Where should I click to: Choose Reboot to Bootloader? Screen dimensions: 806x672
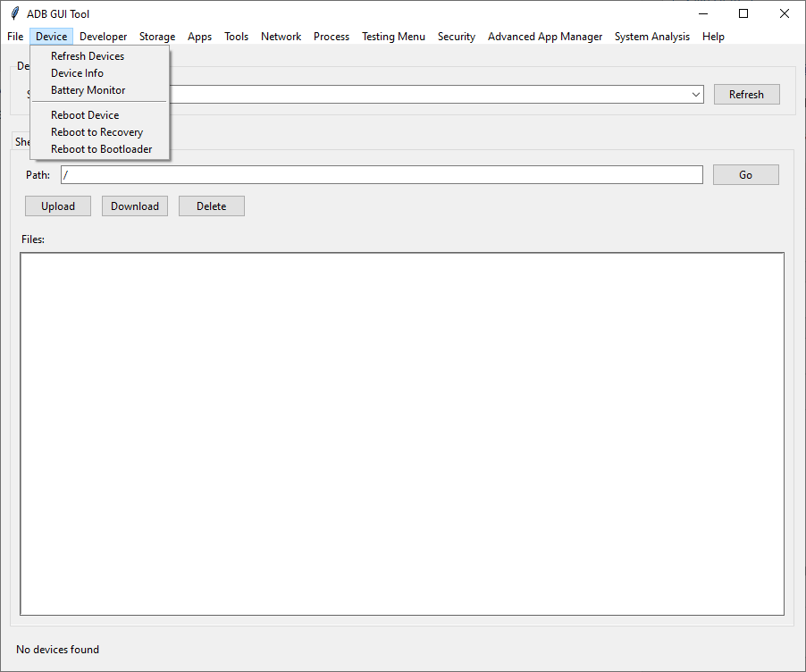(x=100, y=148)
